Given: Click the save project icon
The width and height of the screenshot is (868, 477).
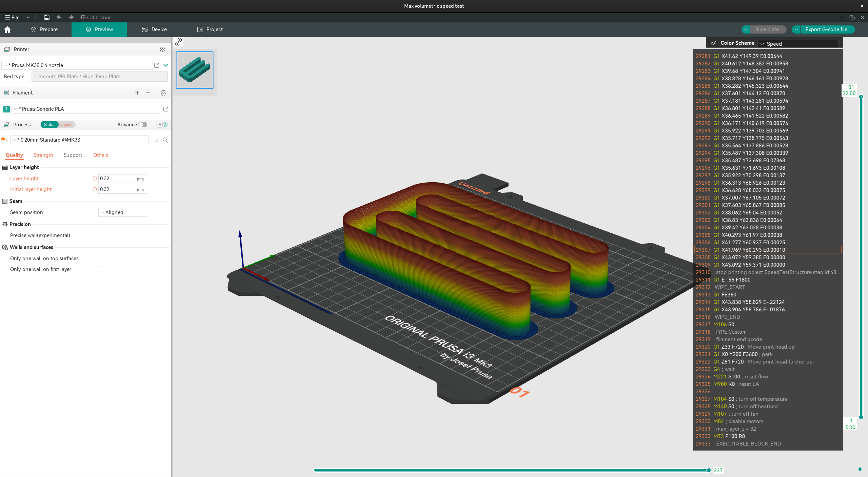Looking at the screenshot, I should 47,17.
